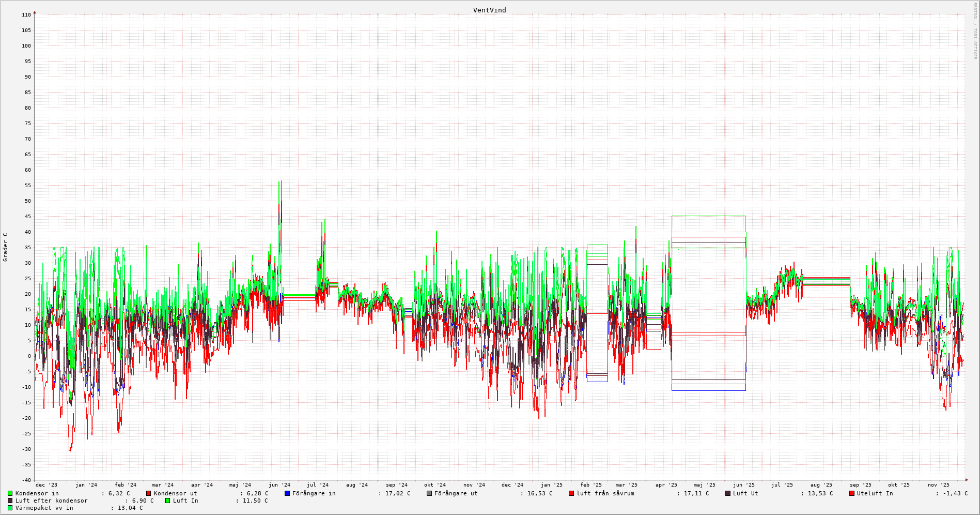Image resolution: width=980 pixels, height=515 pixels.
Task: Click the dark Luft Ut legend swatch
Action: pyautogui.click(x=728, y=493)
